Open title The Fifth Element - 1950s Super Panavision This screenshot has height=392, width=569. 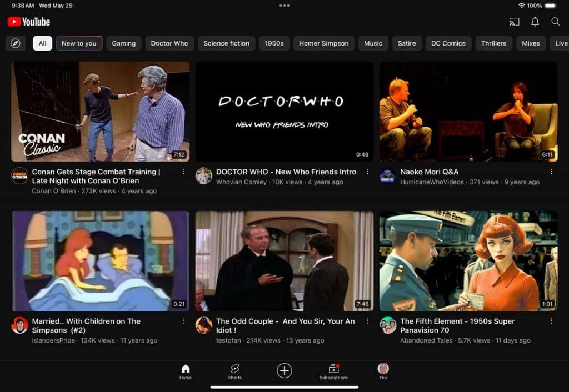click(457, 325)
